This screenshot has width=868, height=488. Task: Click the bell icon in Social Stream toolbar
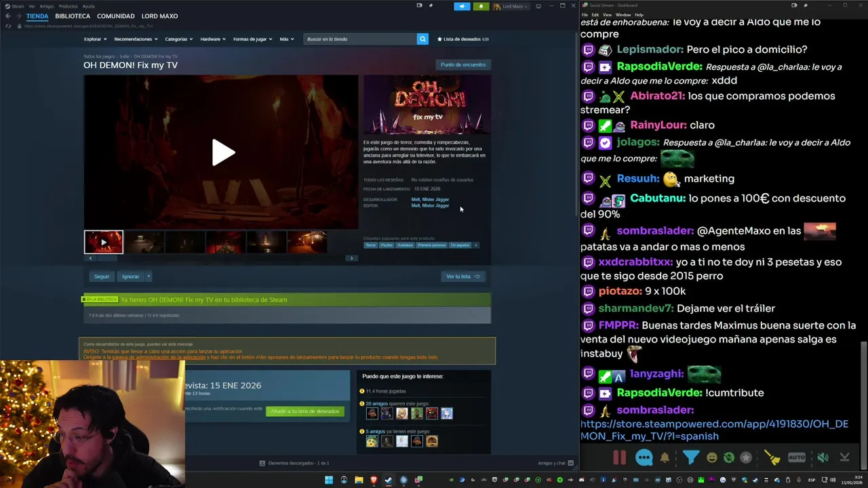coord(665,457)
